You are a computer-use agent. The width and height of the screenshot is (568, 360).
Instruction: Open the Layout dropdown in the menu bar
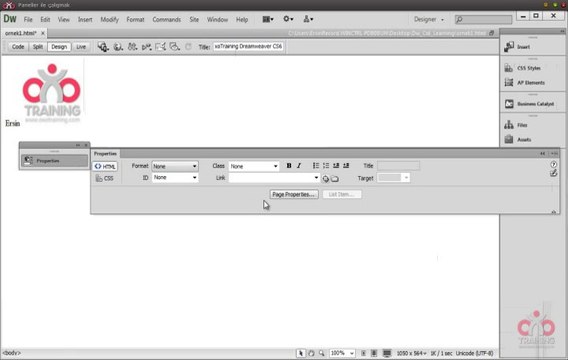click(x=268, y=19)
